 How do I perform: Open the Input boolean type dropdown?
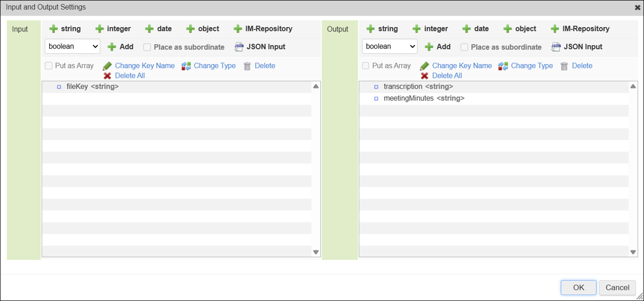tap(72, 47)
